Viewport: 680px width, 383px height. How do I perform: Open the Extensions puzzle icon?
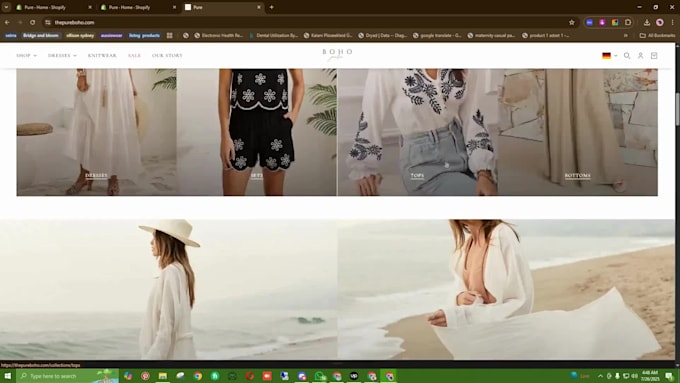tap(628, 22)
